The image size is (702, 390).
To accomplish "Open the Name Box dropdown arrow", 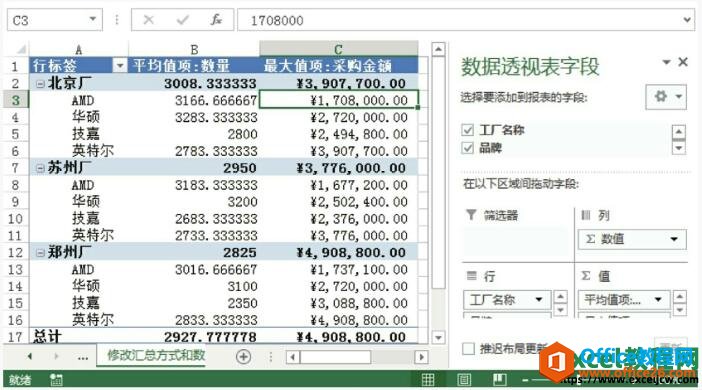I will (93, 19).
